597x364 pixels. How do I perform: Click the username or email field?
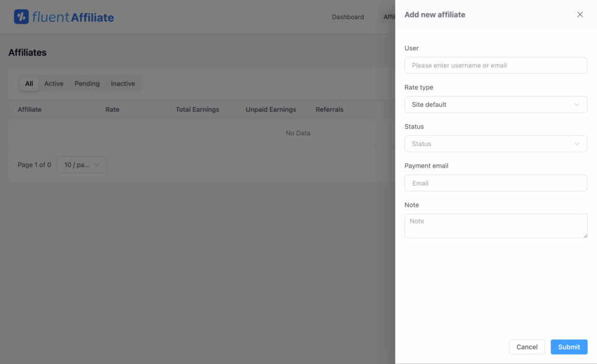pyautogui.click(x=496, y=65)
